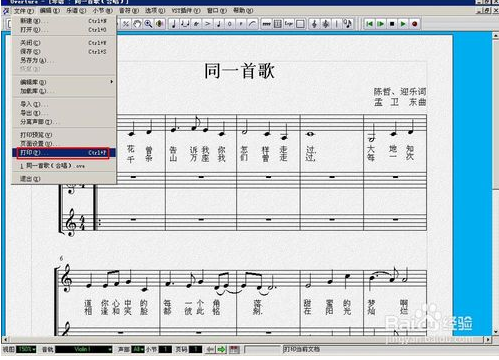The width and height of the screenshot is (499, 360).
Task: Open the percent-sign tool icon
Action: [x=126, y=24]
